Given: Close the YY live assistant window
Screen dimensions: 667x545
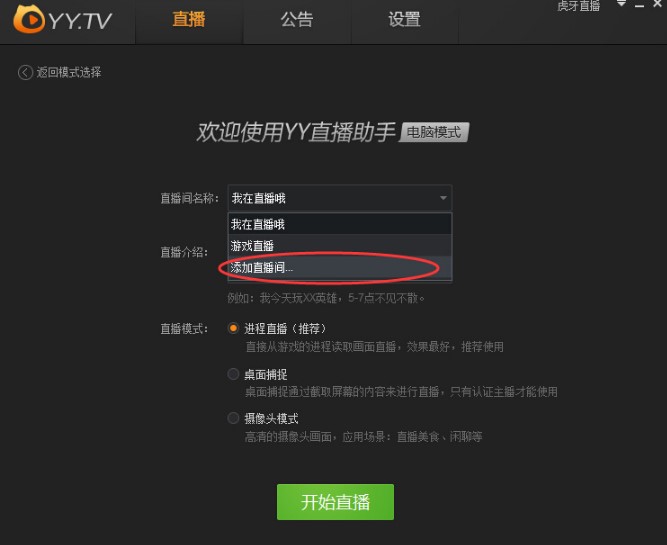Looking at the screenshot, I should click(657, 4).
